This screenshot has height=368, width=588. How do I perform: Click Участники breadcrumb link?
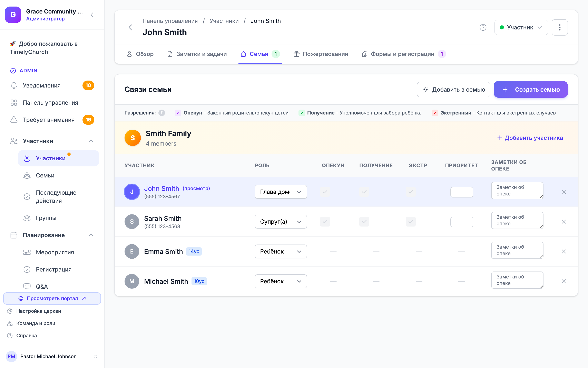click(224, 21)
